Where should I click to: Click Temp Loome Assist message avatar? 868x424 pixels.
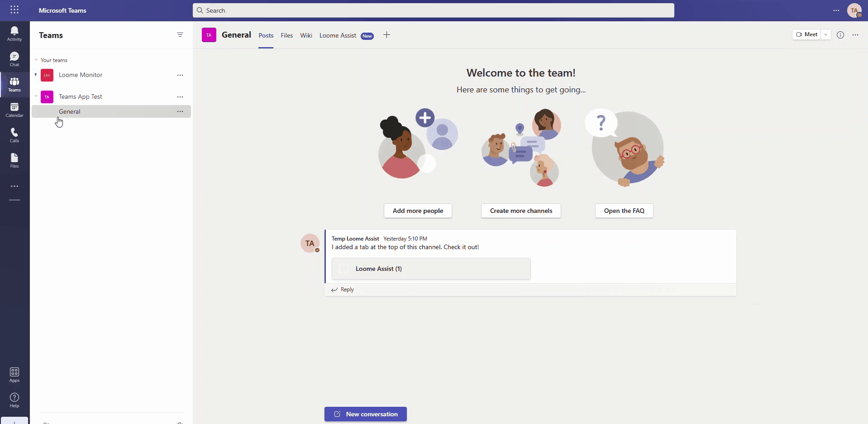tap(310, 244)
